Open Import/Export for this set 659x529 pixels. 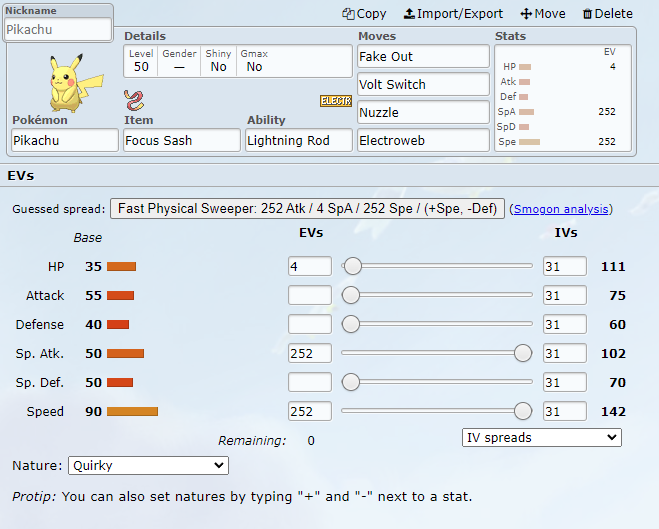click(x=453, y=14)
